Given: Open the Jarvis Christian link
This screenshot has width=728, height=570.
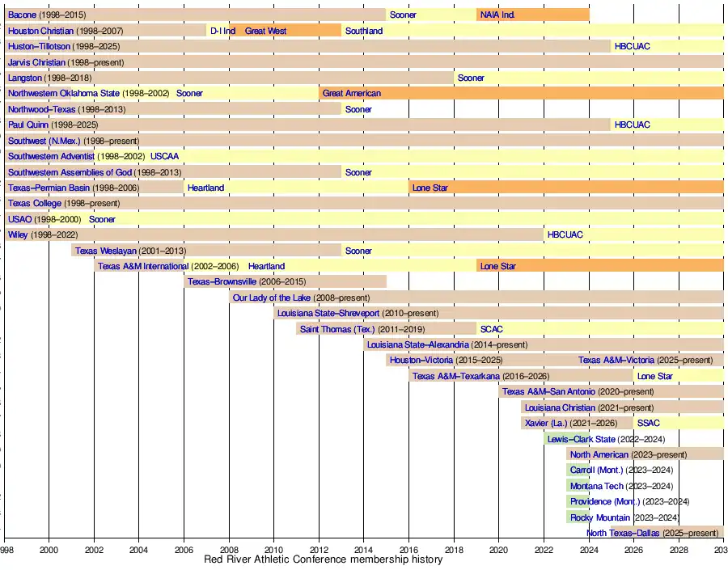Looking at the screenshot, I should point(36,62).
